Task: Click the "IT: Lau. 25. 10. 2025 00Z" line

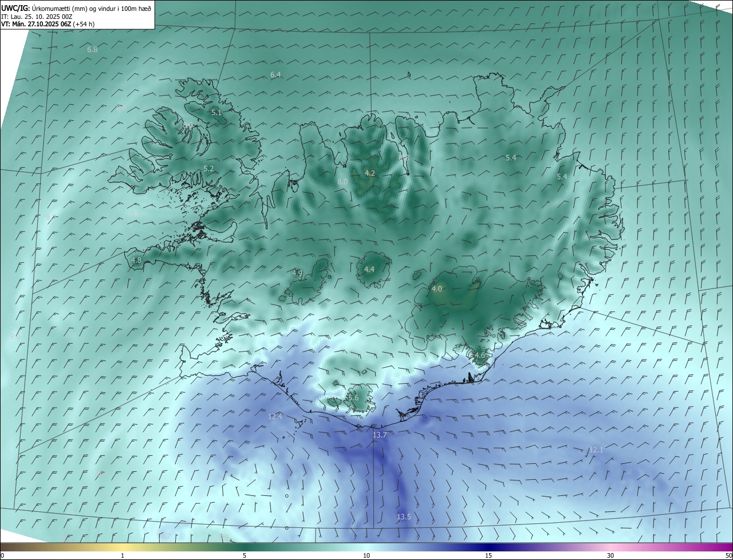Action: 37,17
